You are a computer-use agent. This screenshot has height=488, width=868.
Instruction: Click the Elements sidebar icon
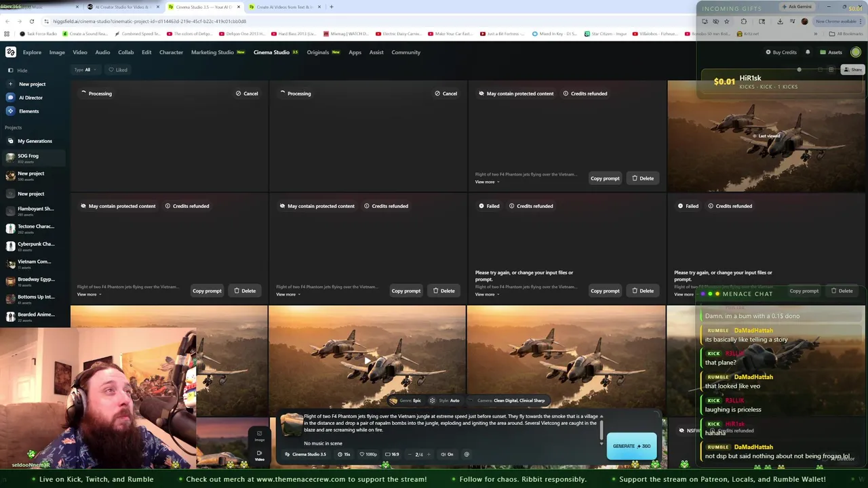tap(10, 111)
